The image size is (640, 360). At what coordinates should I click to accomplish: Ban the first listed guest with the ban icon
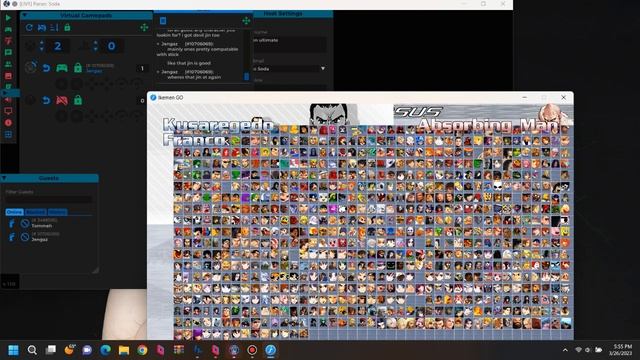pyautogui.click(x=25, y=223)
